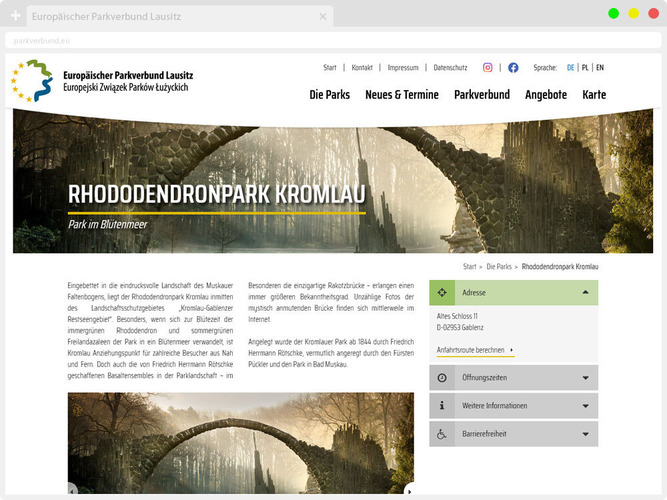Image resolution: width=667 pixels, height=500 pixels.
Task: Expand the Öffnungszeiten section arrow
Action: point(585,378)
